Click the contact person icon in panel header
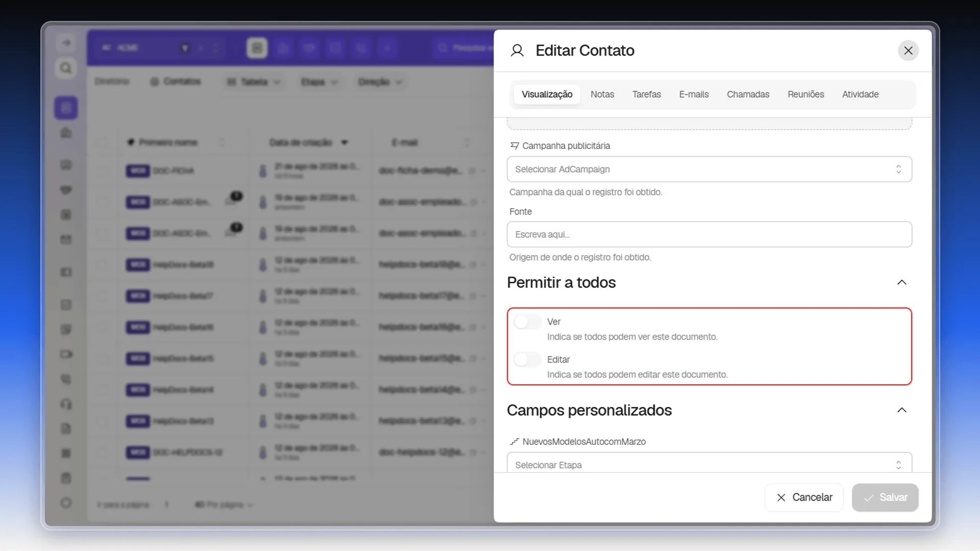 517,51
